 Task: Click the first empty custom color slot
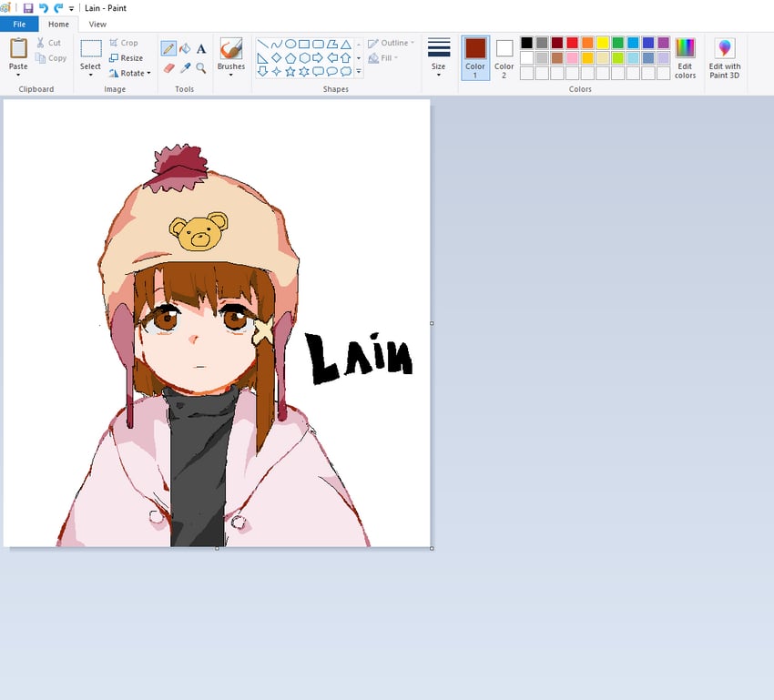[526, 74]
